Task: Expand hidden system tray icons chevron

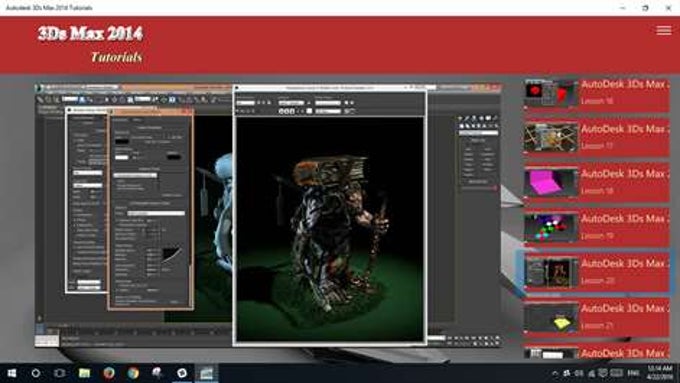Action: [x=555, y=373]
